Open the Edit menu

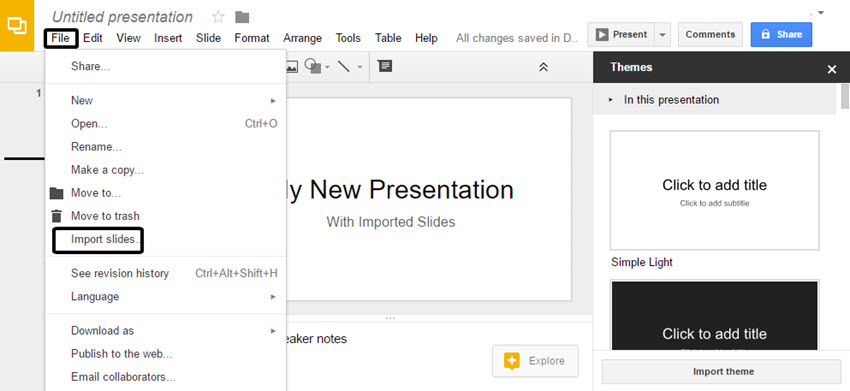tap(93, 39)
